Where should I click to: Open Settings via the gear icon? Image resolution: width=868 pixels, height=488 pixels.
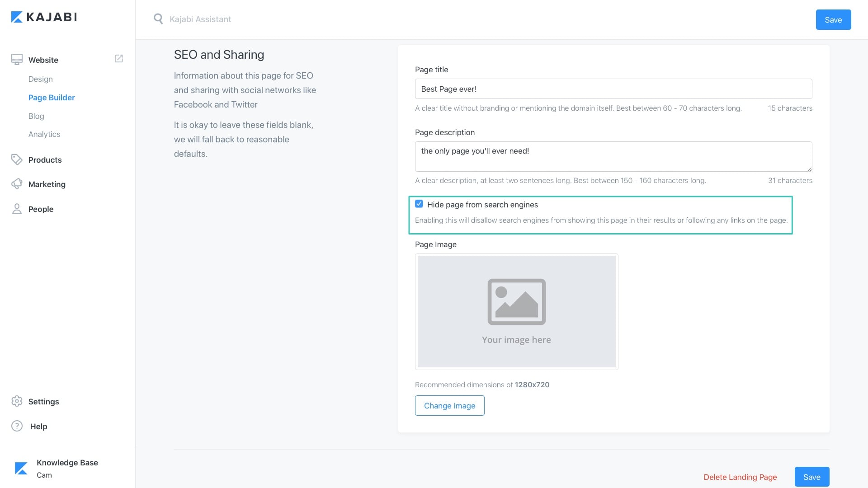pos(17,401)
